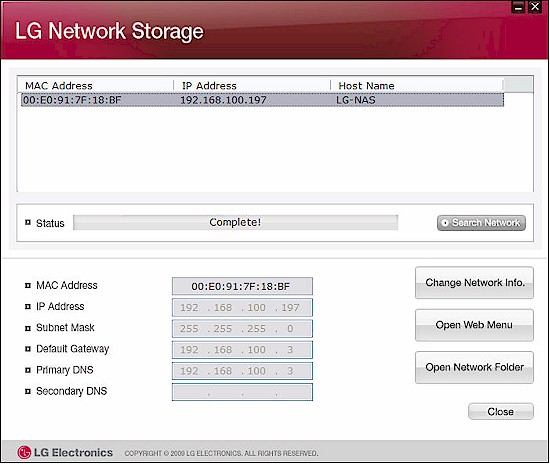Image resolution: width=550 pixels, height=464 pixels.
Task: Click the MAC Address value field
Action: tap(242, 287)
